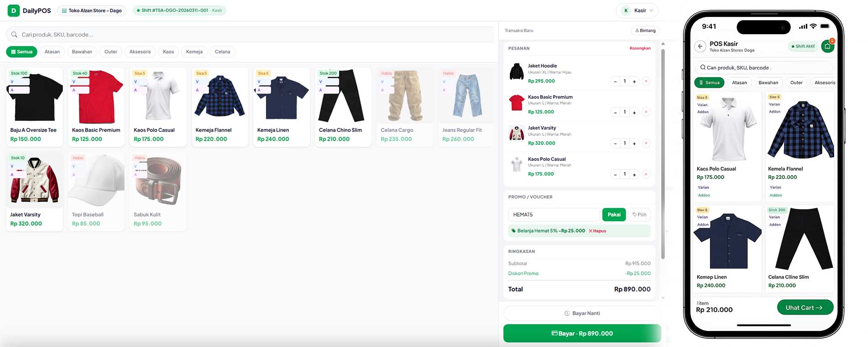Image resolution: width=868 pixels, height=347 pixels.
Task: Select Outer tab on phone
Action: click(796, 83)
